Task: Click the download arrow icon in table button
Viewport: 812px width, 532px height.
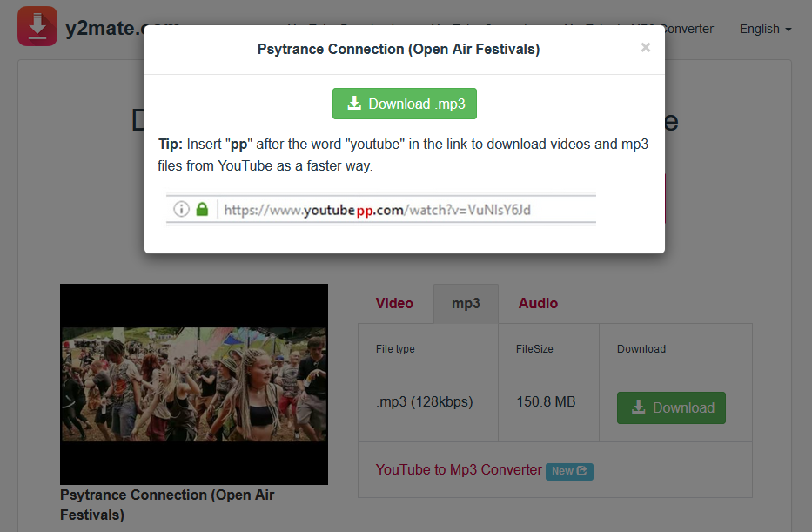Action: click(639, 407)
